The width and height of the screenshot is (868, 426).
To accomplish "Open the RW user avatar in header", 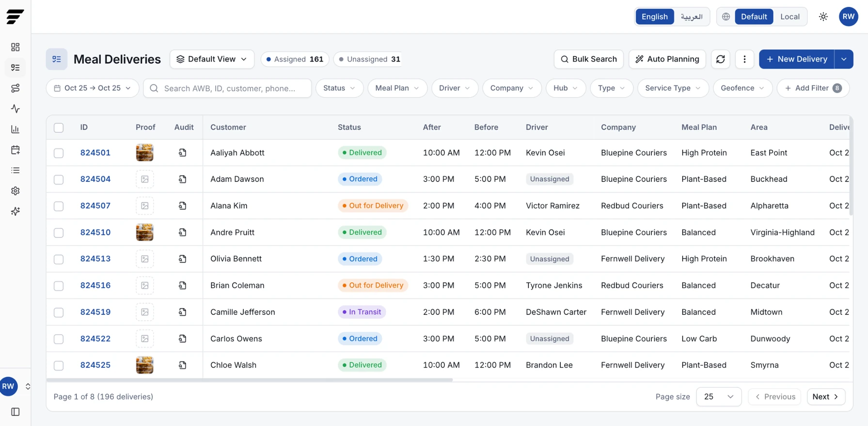I will (849, 16).
